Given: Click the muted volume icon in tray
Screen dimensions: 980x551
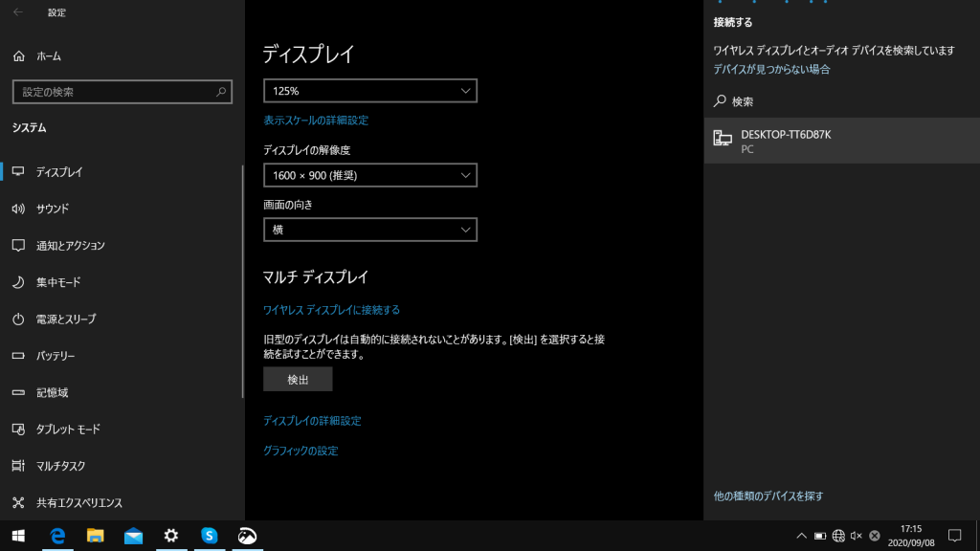Looking at the screenshot, I should pyautogui.click(x=857, y=536).
